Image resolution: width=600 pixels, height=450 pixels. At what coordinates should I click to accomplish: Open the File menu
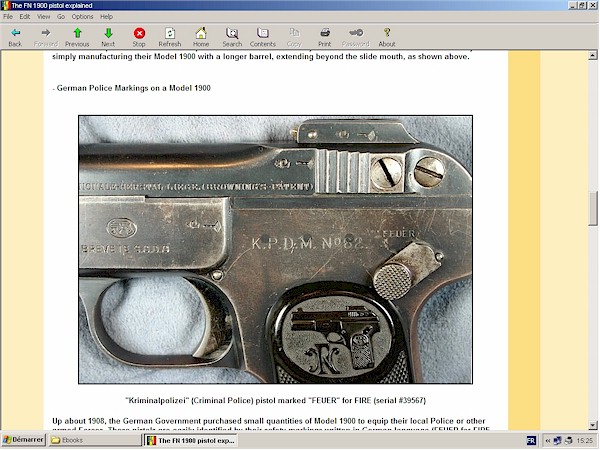coord(8,16)
